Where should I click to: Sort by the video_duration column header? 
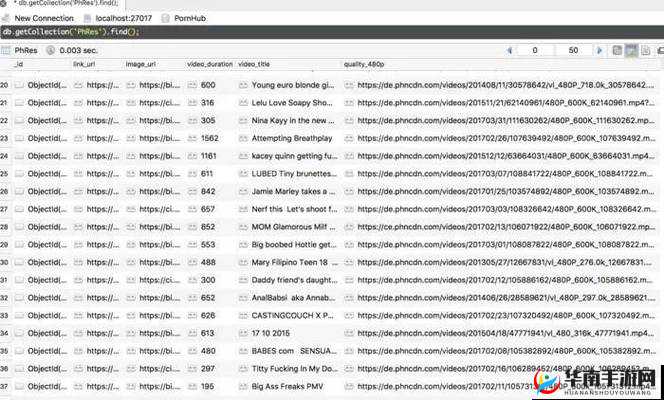[209, 64]
